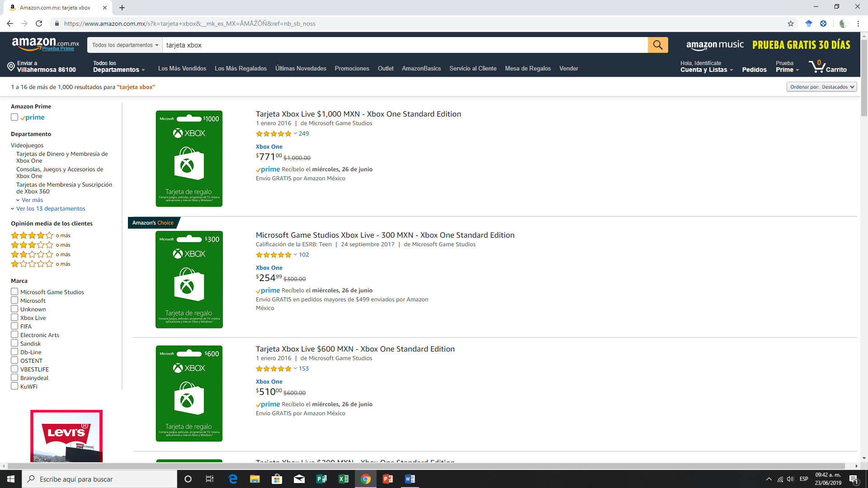Open Chrome's three-dot menu
868x488 pixels.
pyautogui.click(x=858, y=23)
